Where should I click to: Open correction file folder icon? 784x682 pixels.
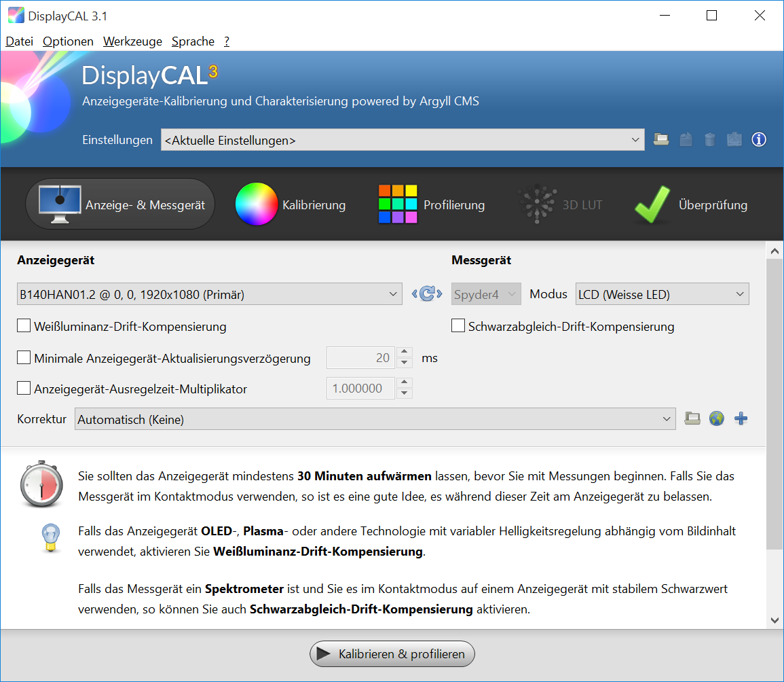[692, 418]
